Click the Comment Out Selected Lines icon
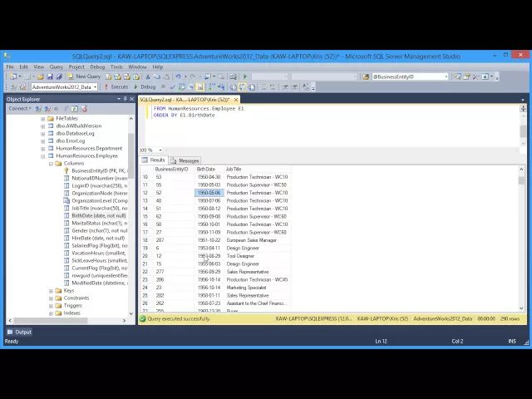 [x=264, y=87]
